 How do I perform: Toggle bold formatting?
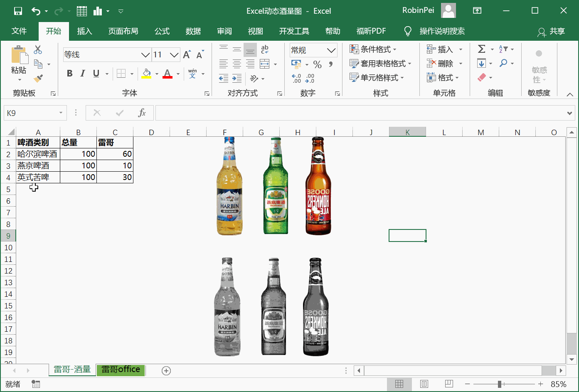[69, 74]
